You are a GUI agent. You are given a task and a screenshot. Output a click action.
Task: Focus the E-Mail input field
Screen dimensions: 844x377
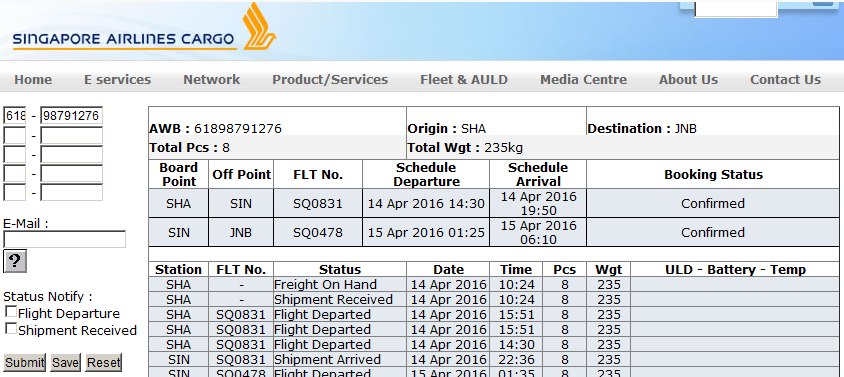[65, 239]
